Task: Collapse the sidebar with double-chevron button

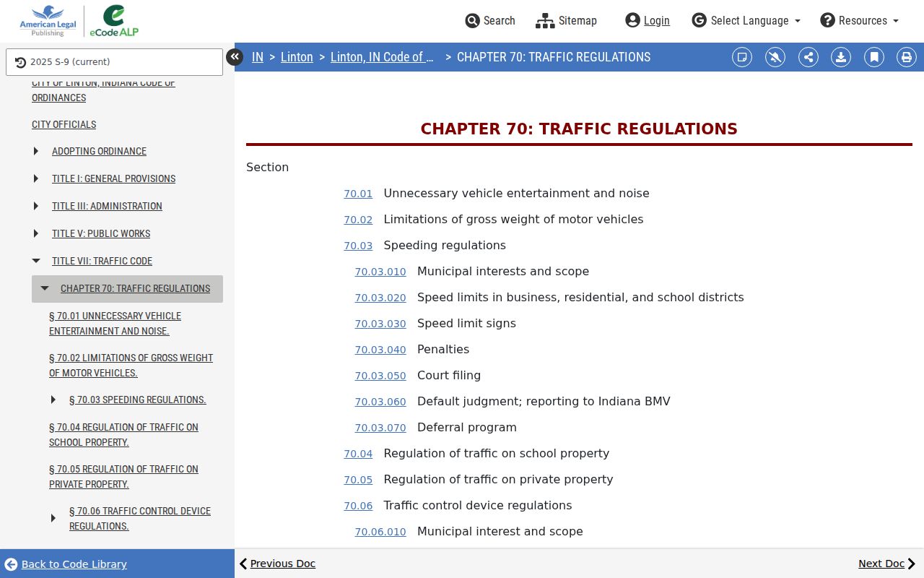Action: [235, 57]
